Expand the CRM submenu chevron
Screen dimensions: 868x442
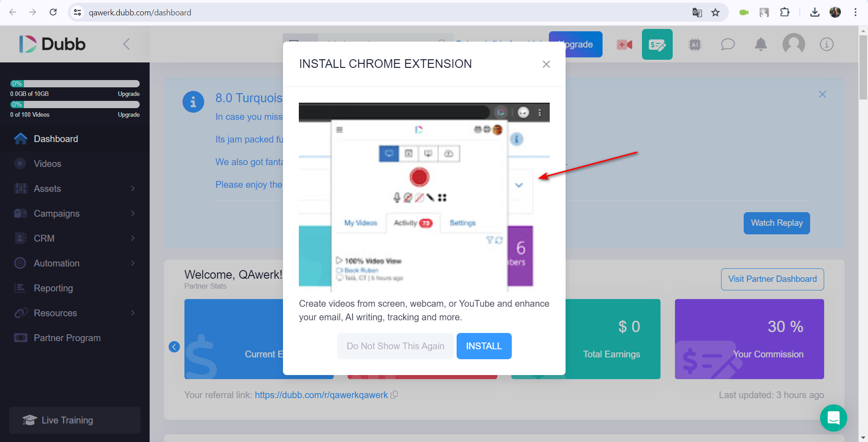[133, 238]
